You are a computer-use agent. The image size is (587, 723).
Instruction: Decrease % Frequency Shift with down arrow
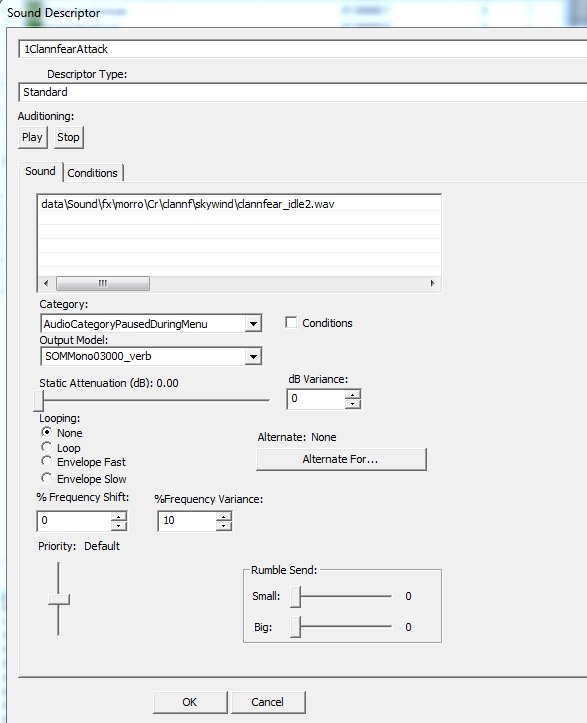tap(119, 526)
